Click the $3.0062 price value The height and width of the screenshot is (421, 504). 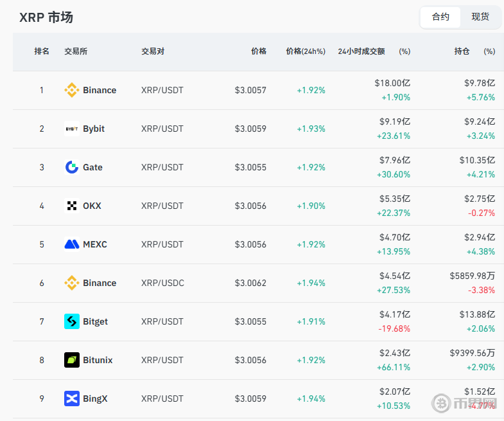tap(250, 283)
